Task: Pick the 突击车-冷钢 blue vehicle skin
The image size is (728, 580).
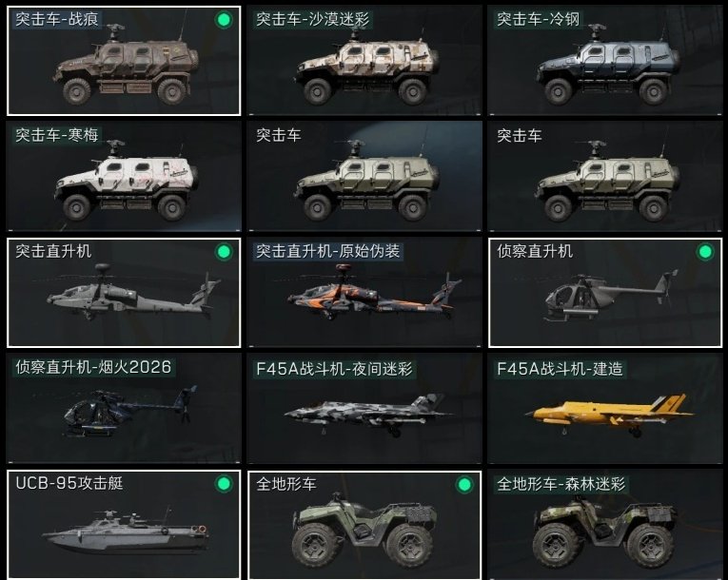Action: pos(605,60)
